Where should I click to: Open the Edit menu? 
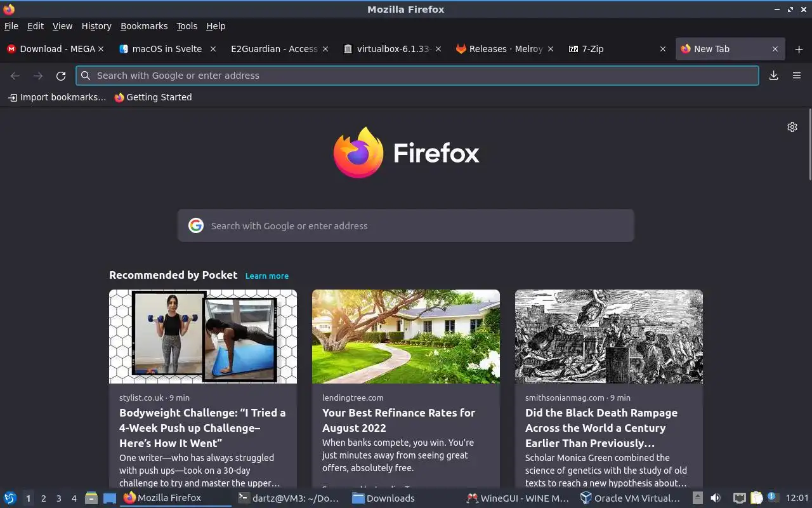click(x=36, y=26)
